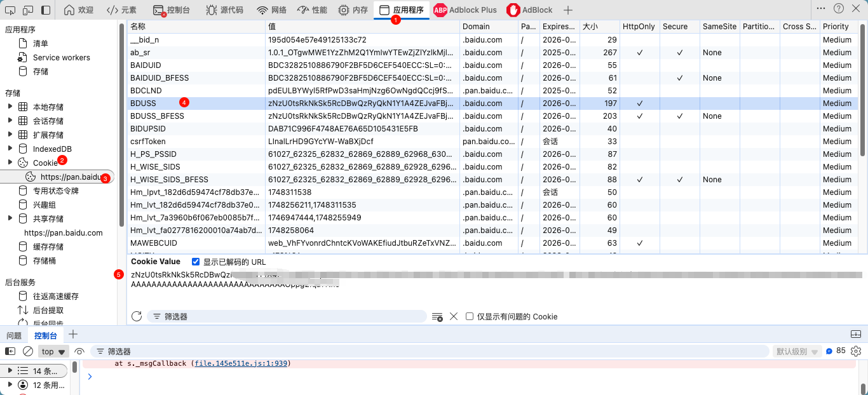Open the top context dropdown
This screenshot has height=395, width=868.
click(x=53, y=351)
